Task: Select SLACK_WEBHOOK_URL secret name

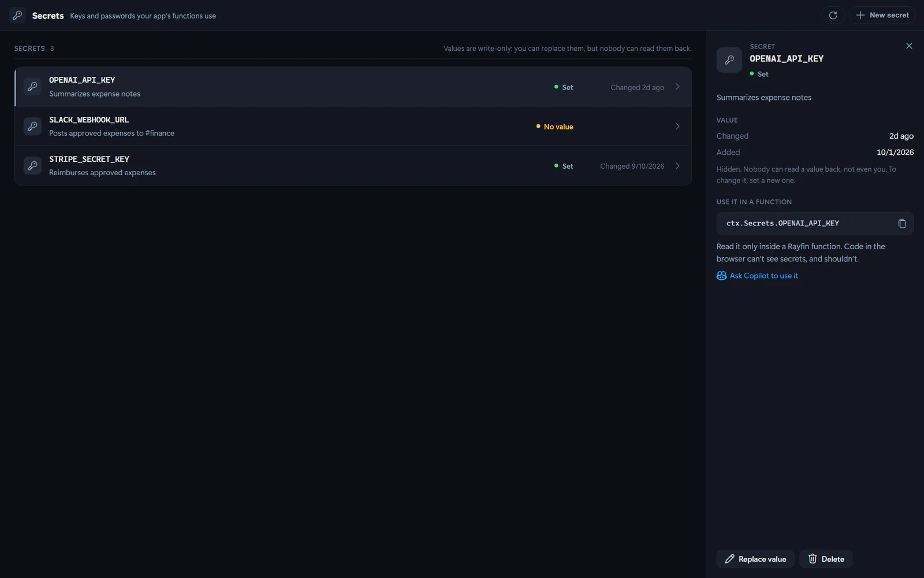Action: 89,120
